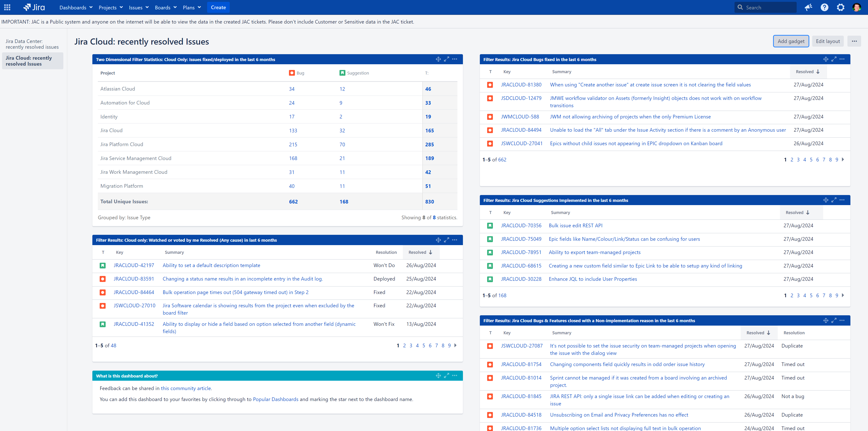Screen dimensions: 868x431
Task: Click Suggestion type icon of JRACLOUD-70356 row
Action: pos(490,226)
